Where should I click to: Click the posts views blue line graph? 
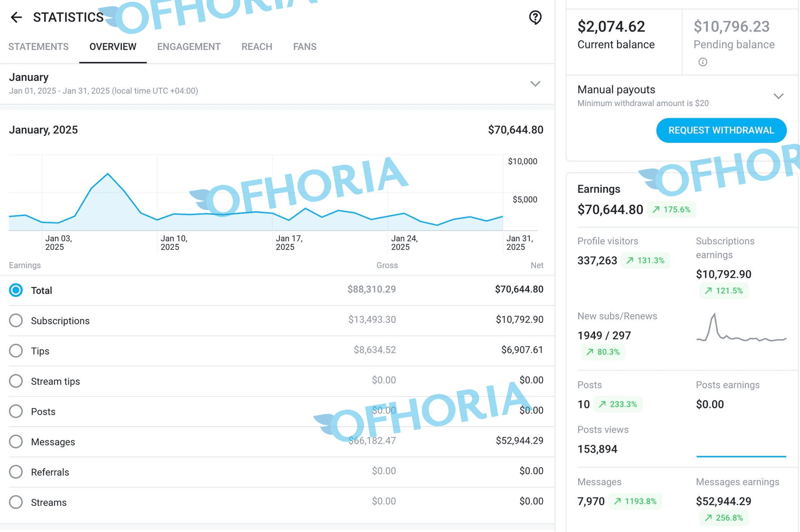click(741, 456)
